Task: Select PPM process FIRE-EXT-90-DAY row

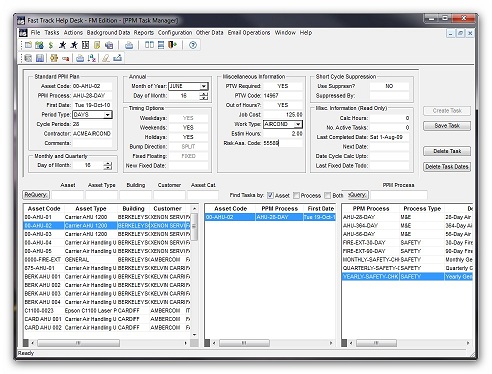Action: click(x=407, y=251)
